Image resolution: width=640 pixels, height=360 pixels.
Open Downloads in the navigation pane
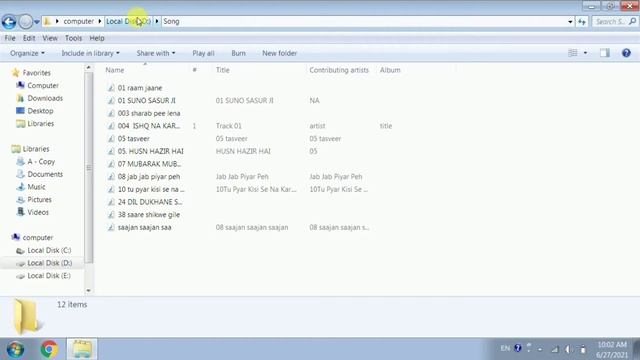click(45, 98)
